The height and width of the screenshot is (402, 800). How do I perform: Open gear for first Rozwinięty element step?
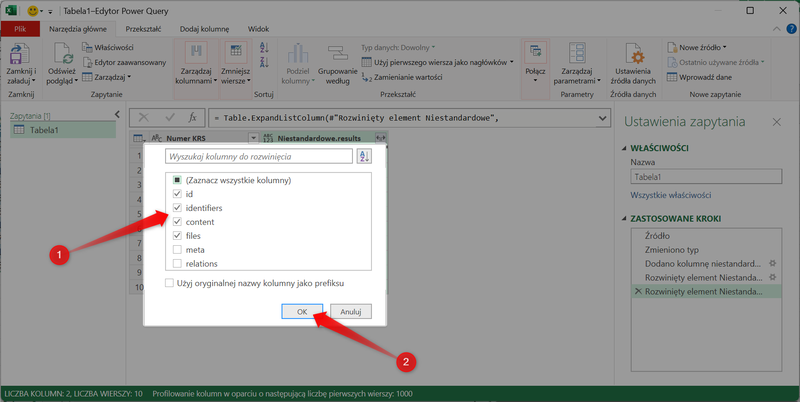click(x=773, y=278)
